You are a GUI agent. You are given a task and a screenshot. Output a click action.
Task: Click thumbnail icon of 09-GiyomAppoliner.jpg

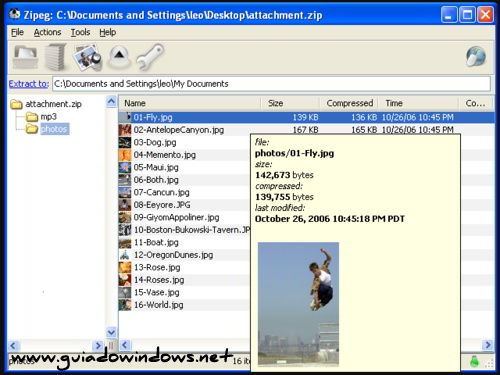tap(125, 217)
